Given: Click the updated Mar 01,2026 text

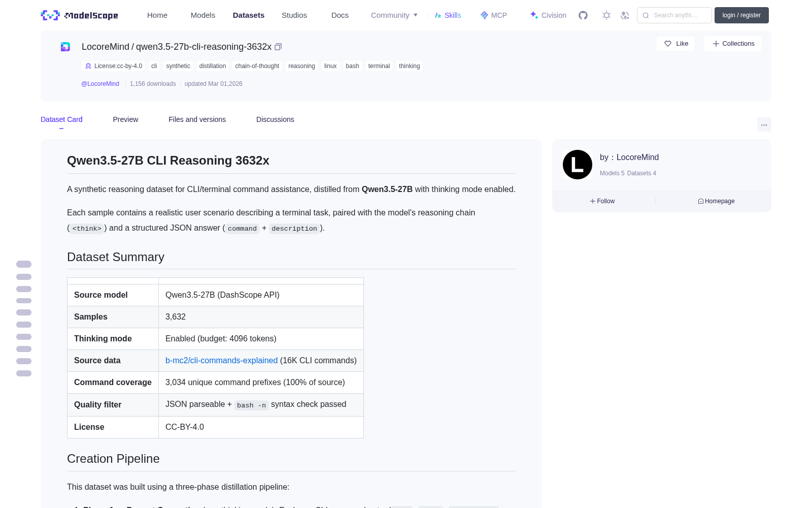Looking at the screenshot, I should coord(213,84).
